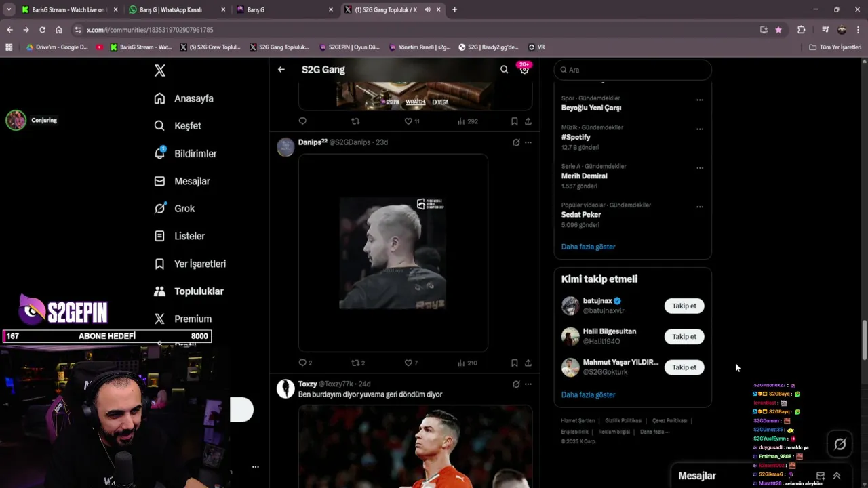Viewport: 868px width, 488px height.
Task: Open Premium in the sidebar
Action: point(183,319)
